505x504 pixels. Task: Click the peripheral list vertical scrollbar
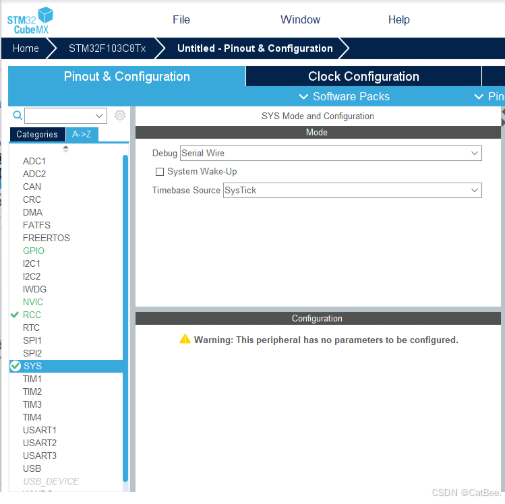[125, 318]
